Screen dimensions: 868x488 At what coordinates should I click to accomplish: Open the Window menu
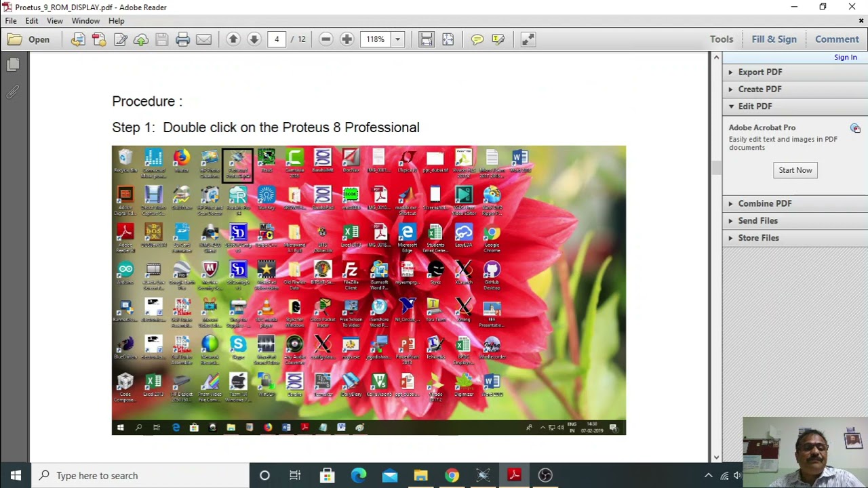click(85, 21)
